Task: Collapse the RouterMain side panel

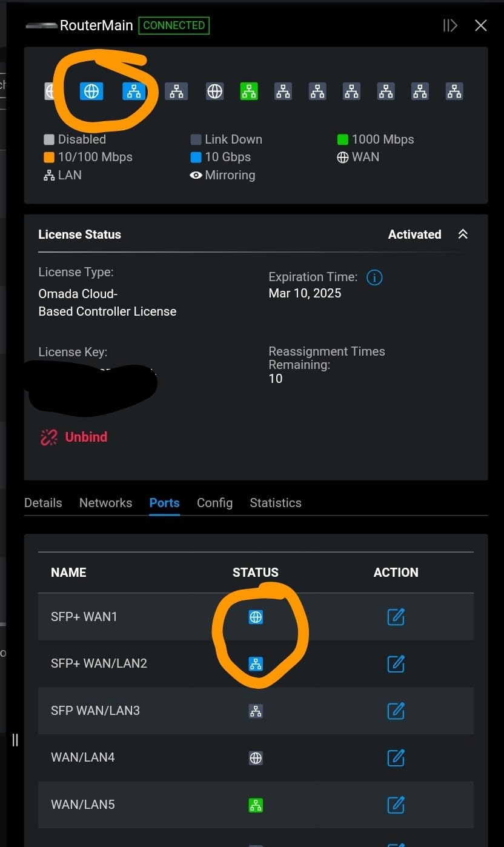Action: click(x=449, y=25)
